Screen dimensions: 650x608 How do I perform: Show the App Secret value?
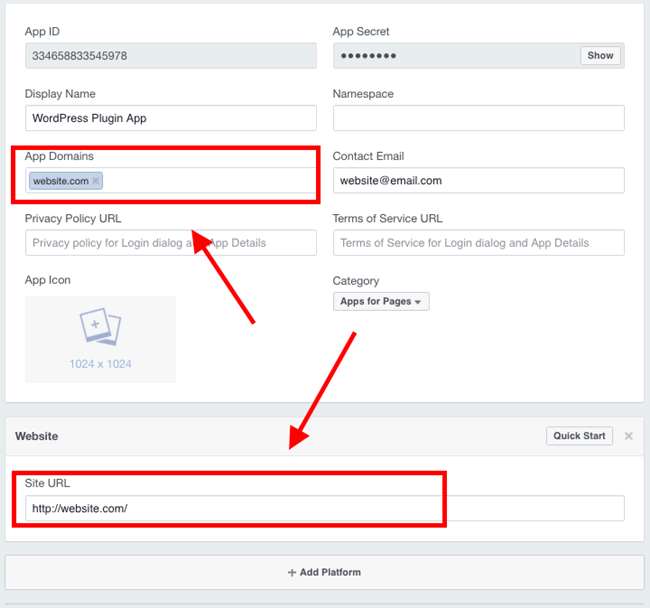pos(600,56)
